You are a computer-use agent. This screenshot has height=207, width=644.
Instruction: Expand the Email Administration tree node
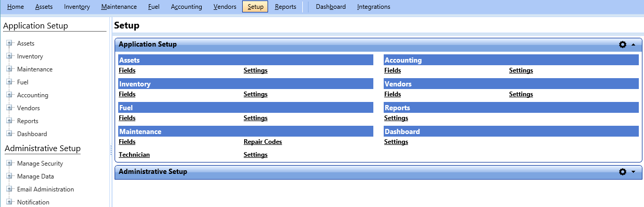(x=9, y=189)
